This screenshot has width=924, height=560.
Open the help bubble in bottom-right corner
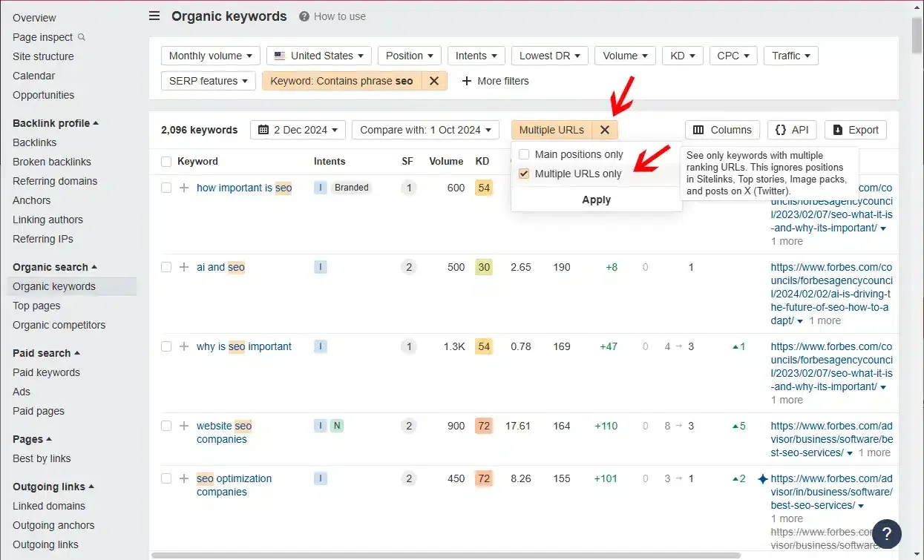[x=886, y=533]
